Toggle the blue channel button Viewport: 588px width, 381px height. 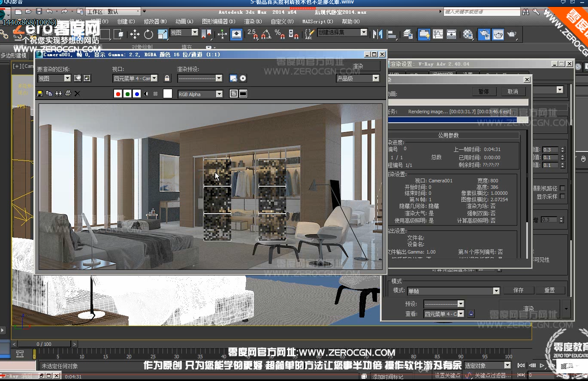[x=137, y=94]
